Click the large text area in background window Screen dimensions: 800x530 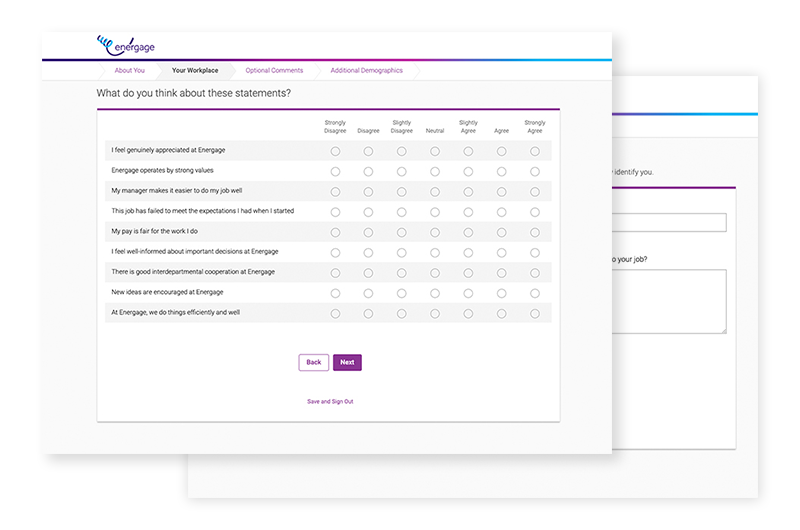[x=669, y=301]
